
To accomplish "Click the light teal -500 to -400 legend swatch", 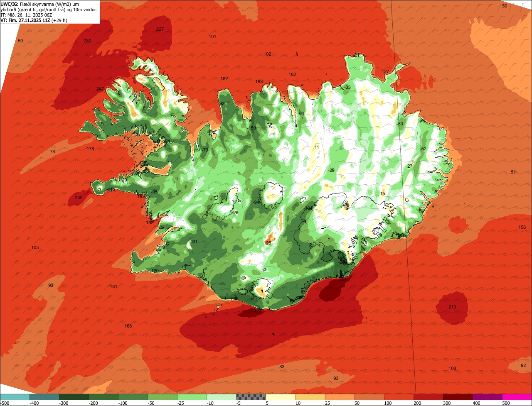I will click(x=15, y=397).
